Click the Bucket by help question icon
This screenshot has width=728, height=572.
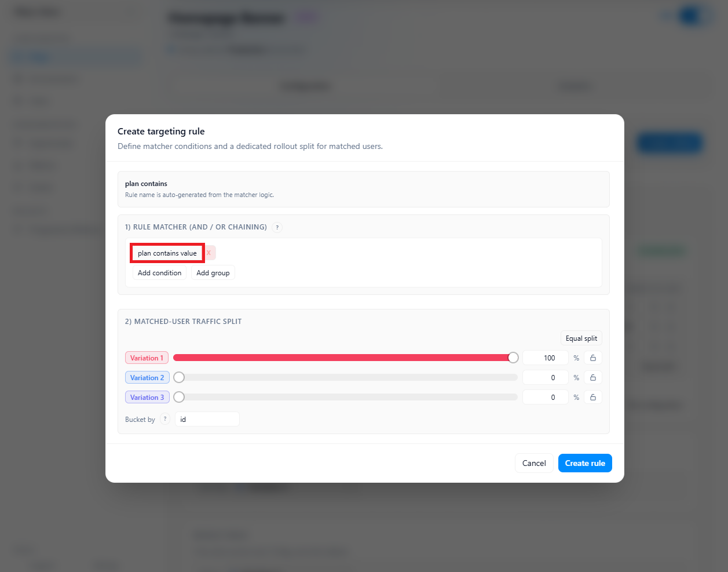(165, 418)
